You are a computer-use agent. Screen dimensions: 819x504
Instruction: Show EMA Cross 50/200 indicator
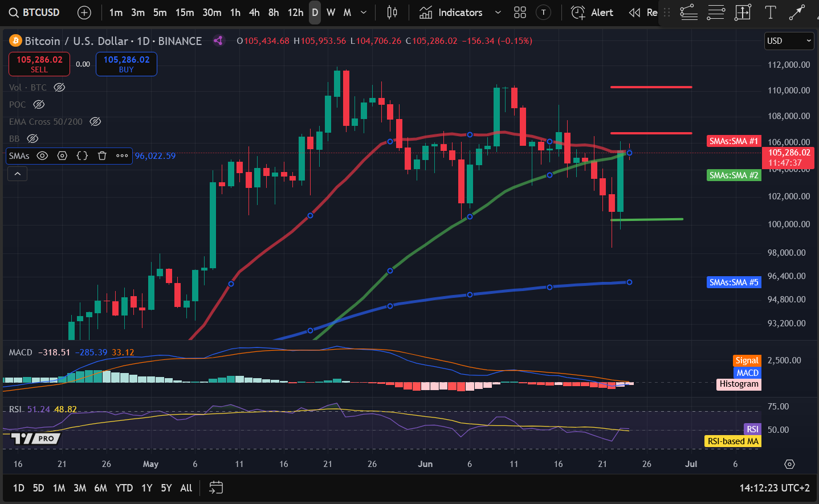point(95,121)
